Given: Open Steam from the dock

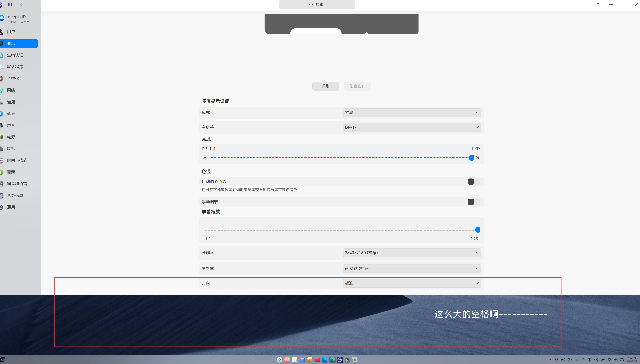Looking at the screenshot, I should pos(347,360).
